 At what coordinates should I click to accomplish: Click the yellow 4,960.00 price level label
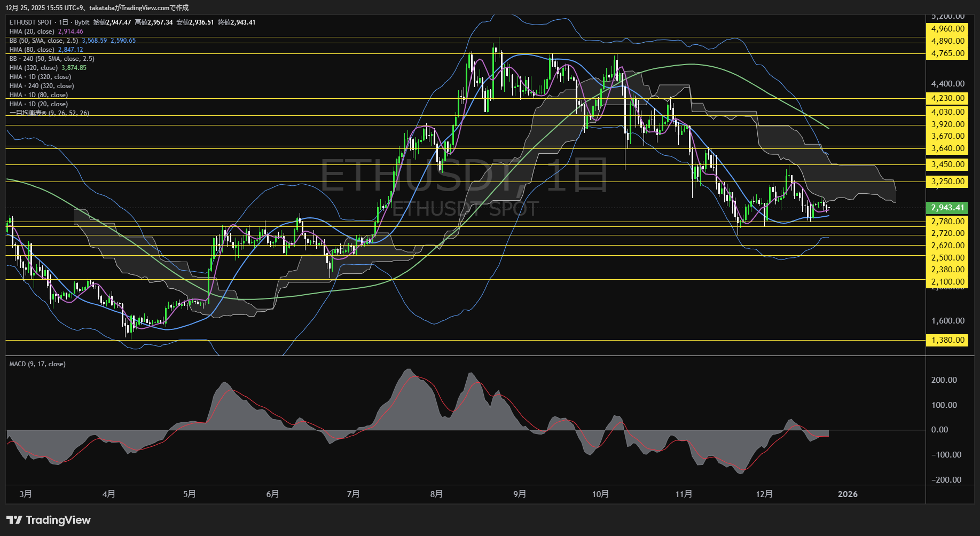(x=947, y=29)
